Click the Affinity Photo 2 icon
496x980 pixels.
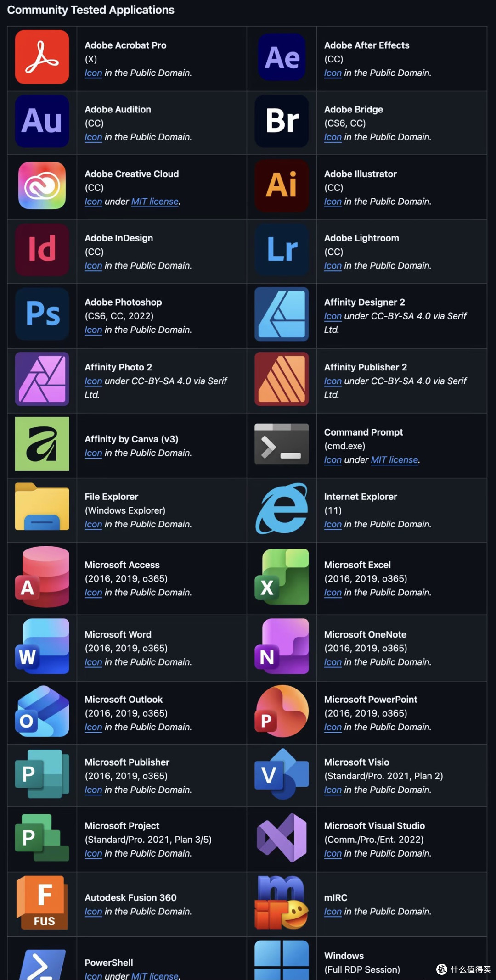[42, 379]
